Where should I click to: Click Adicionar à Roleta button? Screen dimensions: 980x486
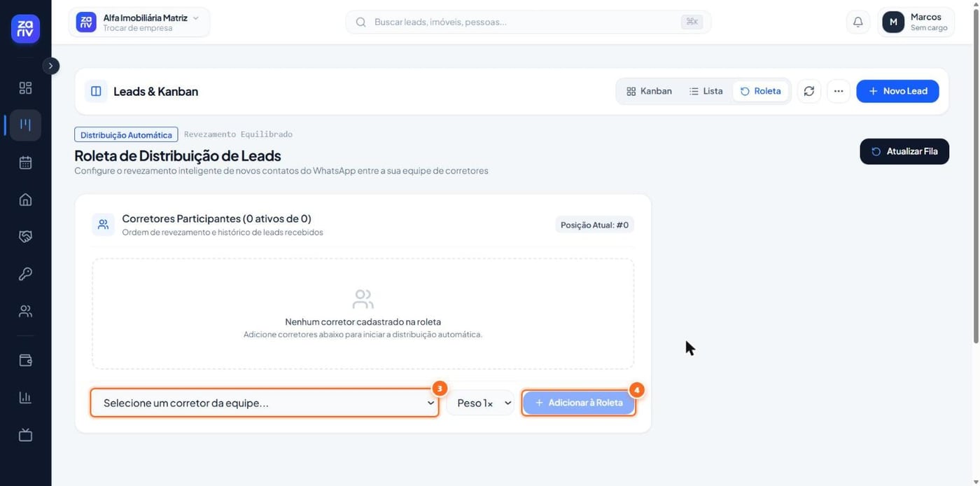(579, 403)
